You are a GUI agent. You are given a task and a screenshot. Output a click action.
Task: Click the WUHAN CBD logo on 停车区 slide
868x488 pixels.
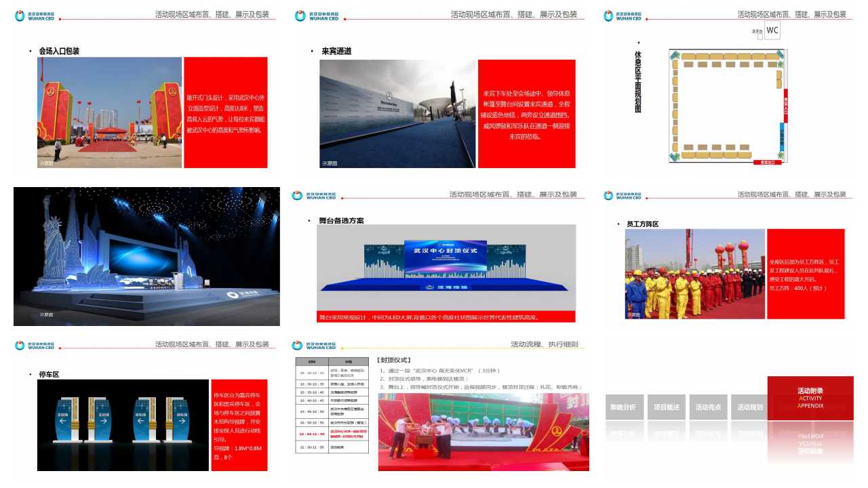(x=34, y=346)
